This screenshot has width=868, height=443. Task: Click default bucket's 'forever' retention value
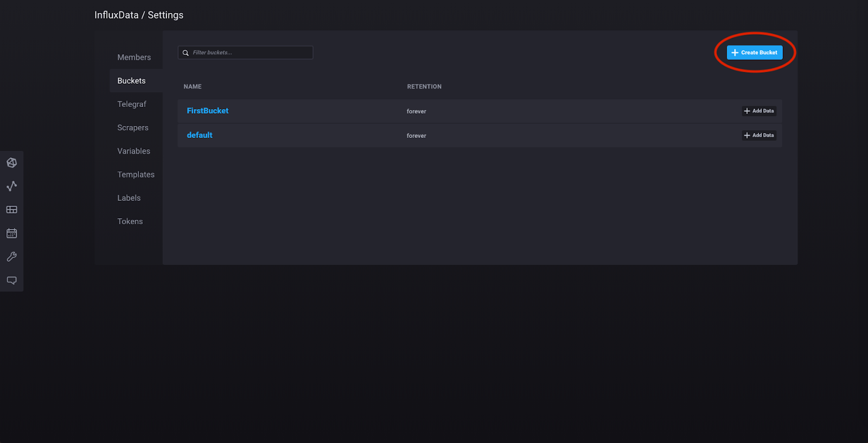pyautogui.click(x=417, y=136)
